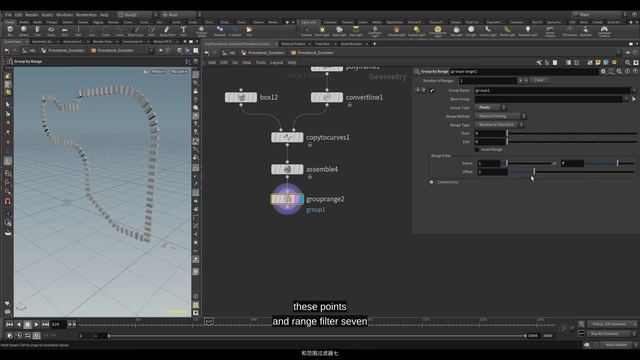Open the Build desktop selector dropdown
The image size is (640, 360).
coord(137,15)
